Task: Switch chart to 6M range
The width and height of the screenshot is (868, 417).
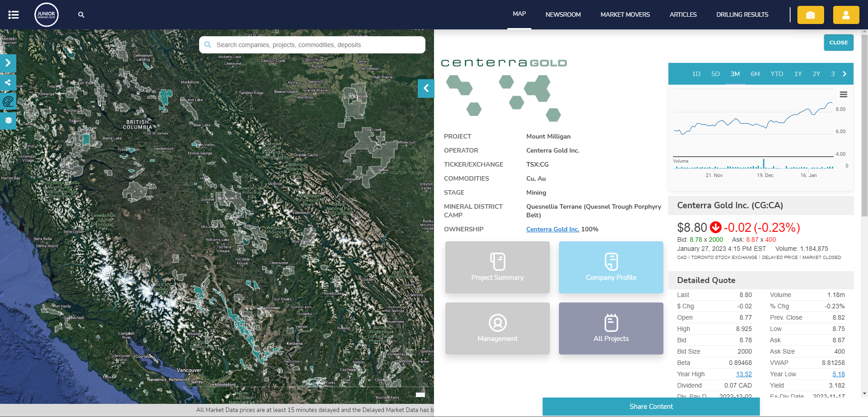Action: pos(755,74)
